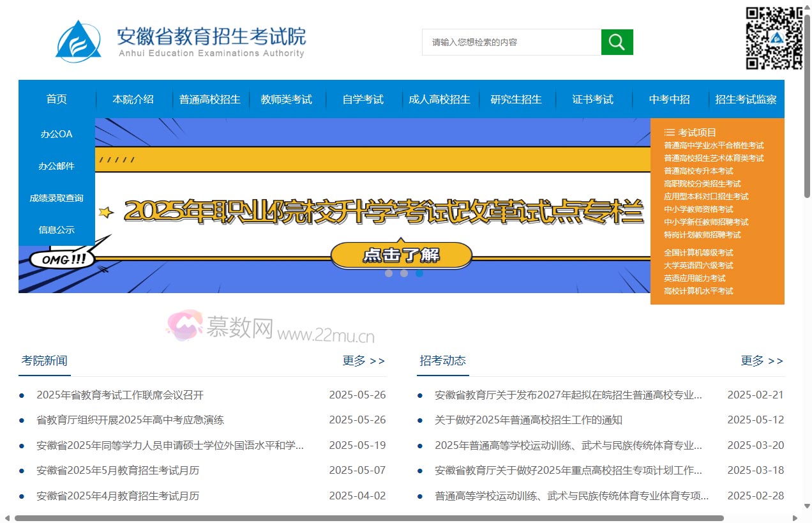Click the search input field

tap(511, 42)
